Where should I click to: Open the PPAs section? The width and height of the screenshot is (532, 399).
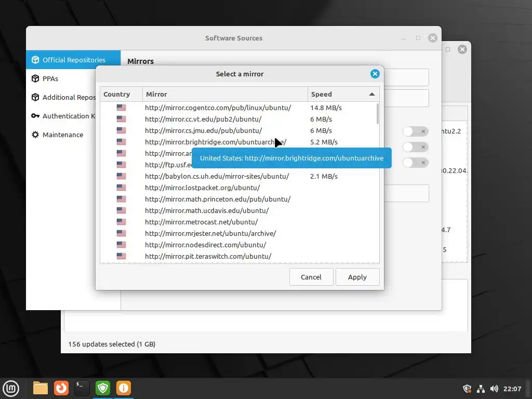61,78
